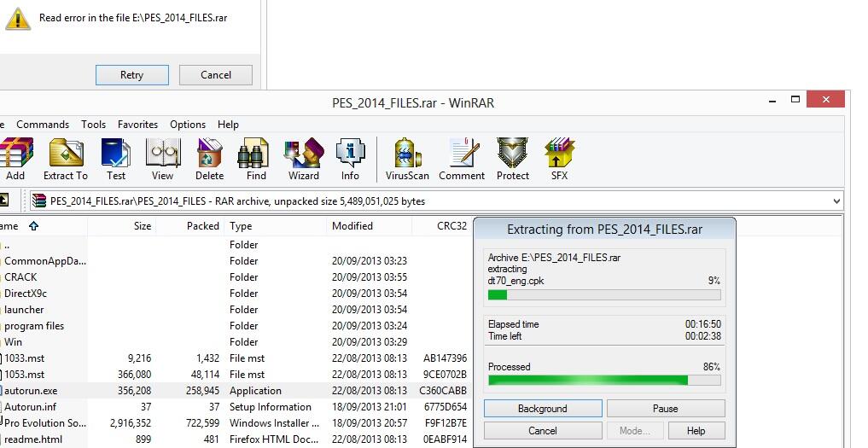This screenshot has width=868, height=448.
Task: Click the Processed total progress bar
Action: (604, 381)
